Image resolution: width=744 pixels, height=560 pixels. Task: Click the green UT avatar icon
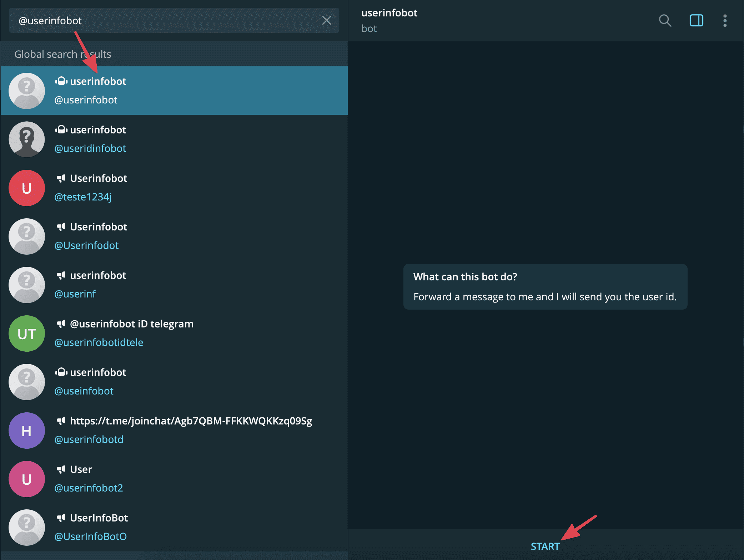click(26, 334)
